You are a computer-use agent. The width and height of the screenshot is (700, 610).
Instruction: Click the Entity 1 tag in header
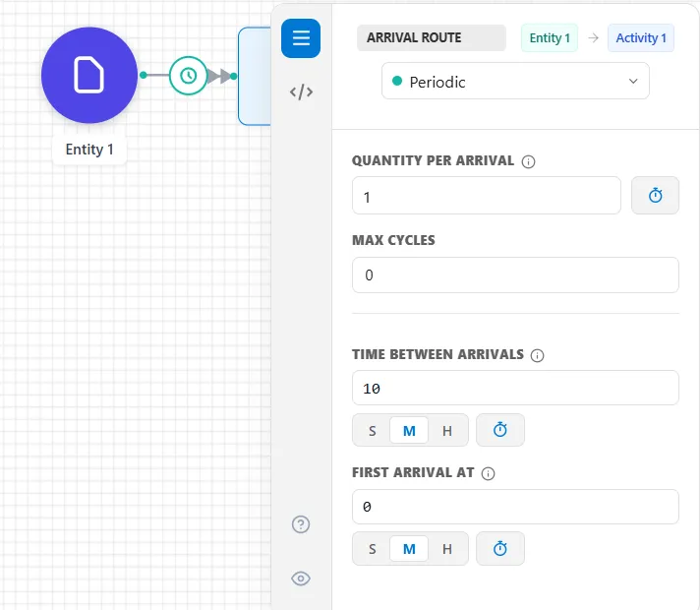tap(550, 38)
